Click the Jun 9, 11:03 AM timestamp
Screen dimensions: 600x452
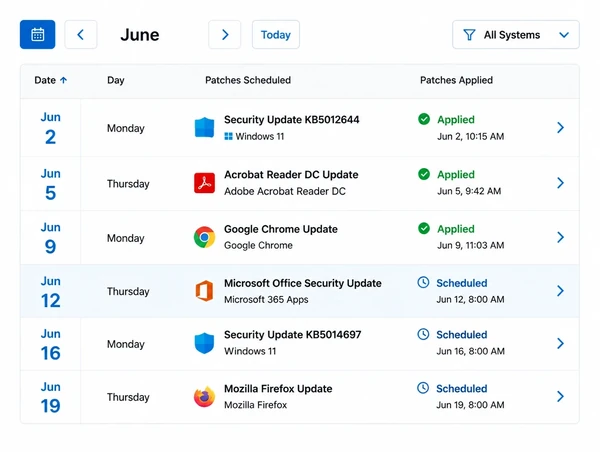click(x=470, y=245)
